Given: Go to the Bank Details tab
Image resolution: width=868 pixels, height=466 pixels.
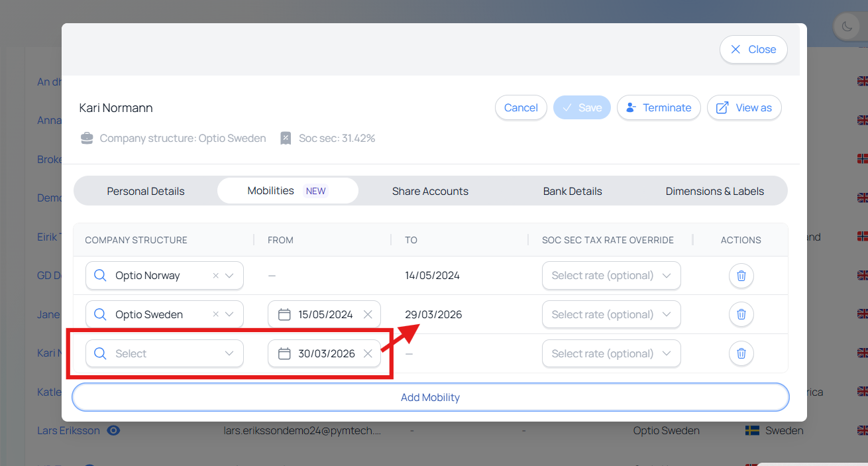Looking at the screenshot, I should (x=572, y=192).
